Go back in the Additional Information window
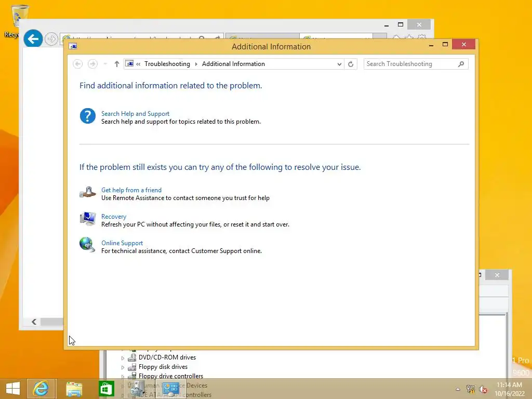Image resolution: width=532 pixels, height=399 pixels. 78,64
